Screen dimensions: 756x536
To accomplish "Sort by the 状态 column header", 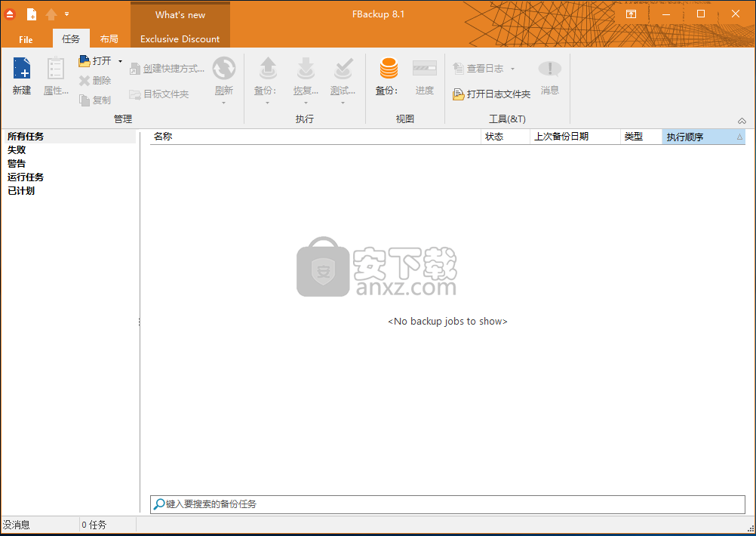I will [506, 137].
